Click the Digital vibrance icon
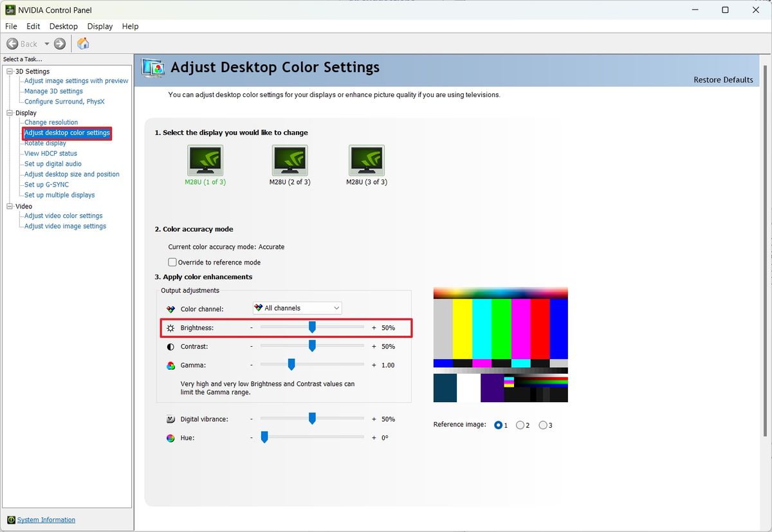Image resolution: width=772 pixels, height=532 pixels. (170, 418)
